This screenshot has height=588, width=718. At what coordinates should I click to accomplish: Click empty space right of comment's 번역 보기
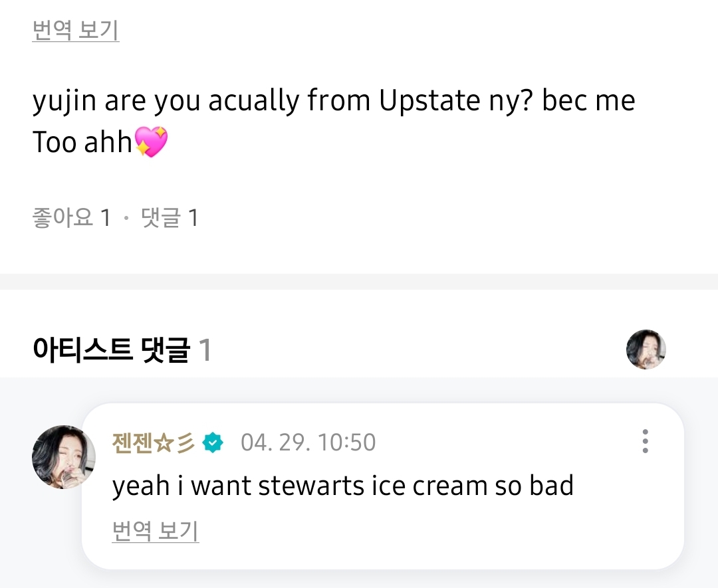click(432, 532)
